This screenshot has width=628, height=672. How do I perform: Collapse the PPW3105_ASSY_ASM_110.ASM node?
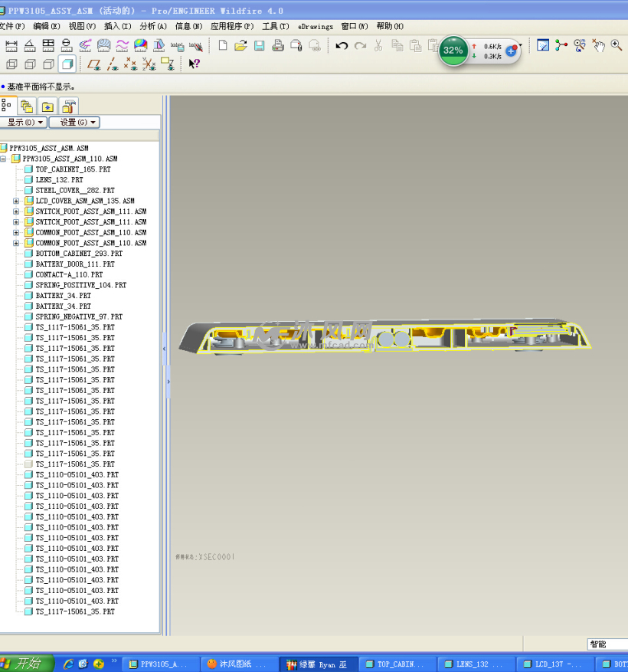[x=3, y=159]
